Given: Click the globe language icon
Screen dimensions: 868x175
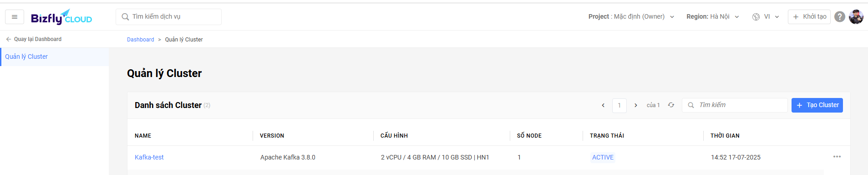Looking at the screenshot, I should coord(756,17).
